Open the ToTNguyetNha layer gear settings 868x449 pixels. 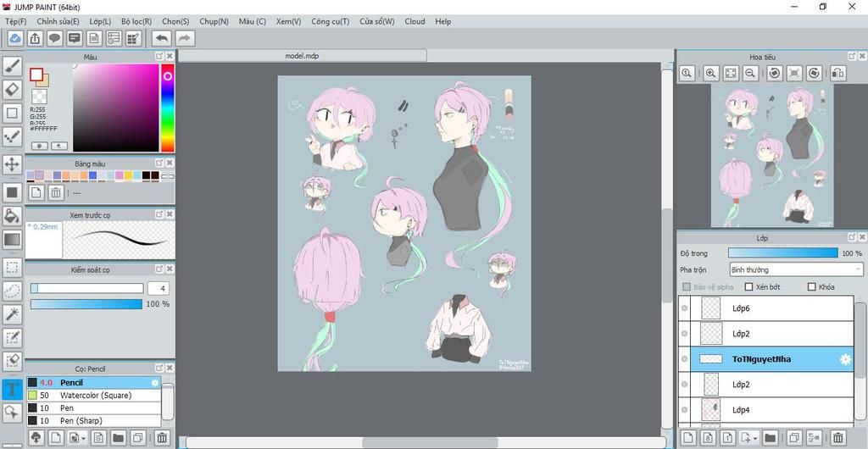click(x=845, y=359)
